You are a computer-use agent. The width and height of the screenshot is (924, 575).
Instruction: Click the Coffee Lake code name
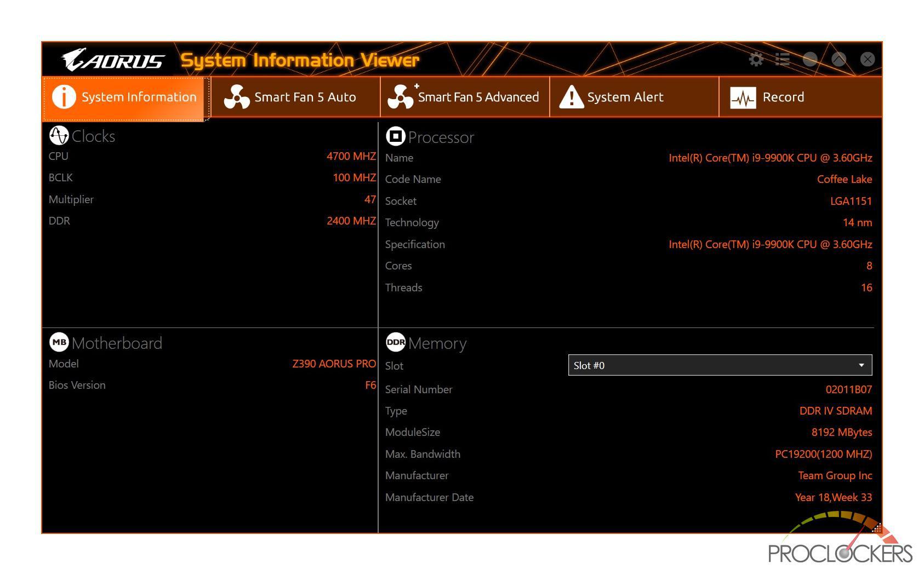[844, 179]
